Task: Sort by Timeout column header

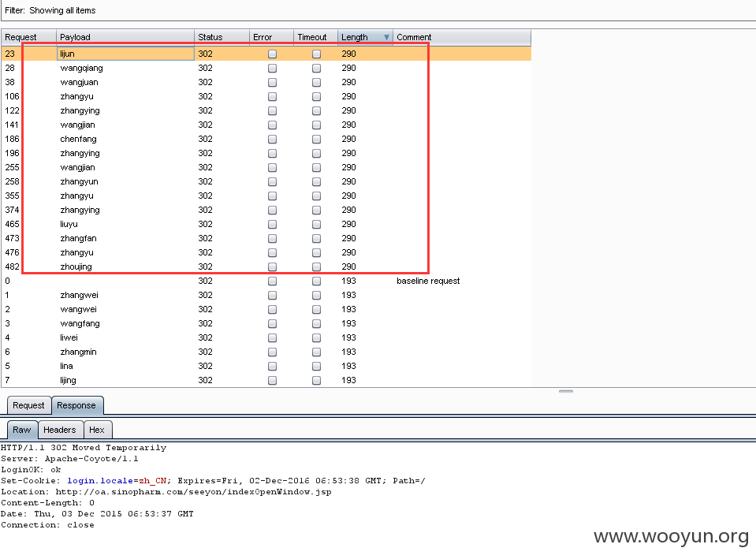Action: (316, 37)
